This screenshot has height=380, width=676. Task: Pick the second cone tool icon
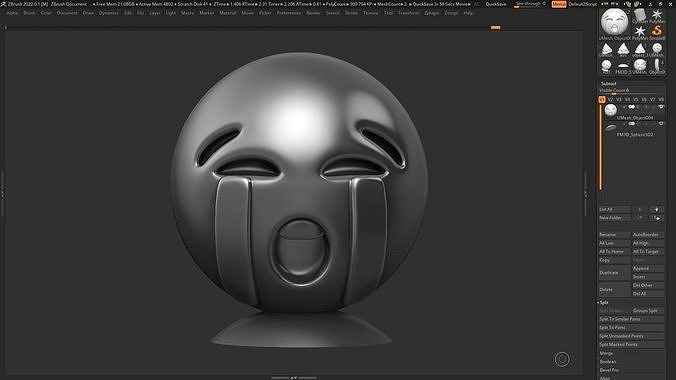[x=623, y=50]
